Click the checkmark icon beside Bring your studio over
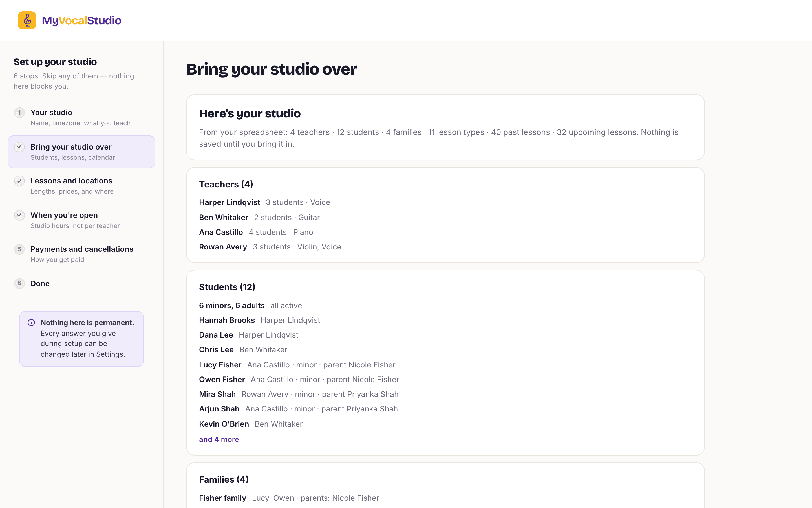Viewport: 812px width, 508px height. 19,147
